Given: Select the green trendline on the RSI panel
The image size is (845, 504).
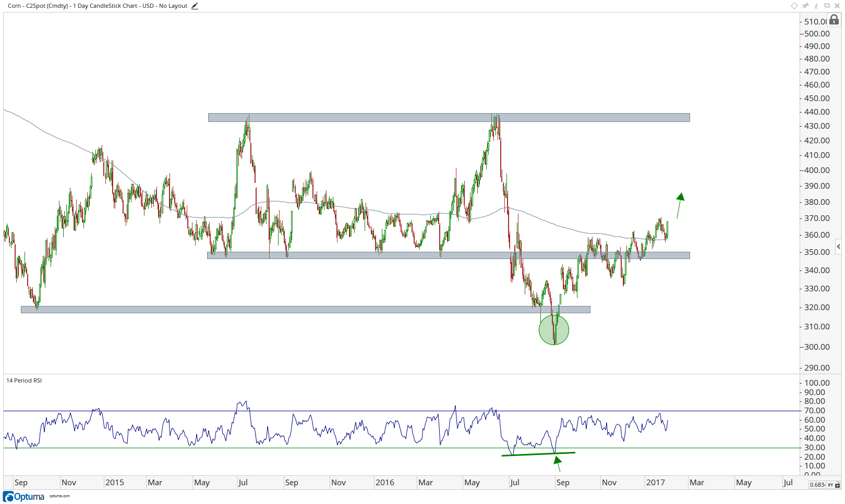Looking at the screenshot, I should coord(538,454).
